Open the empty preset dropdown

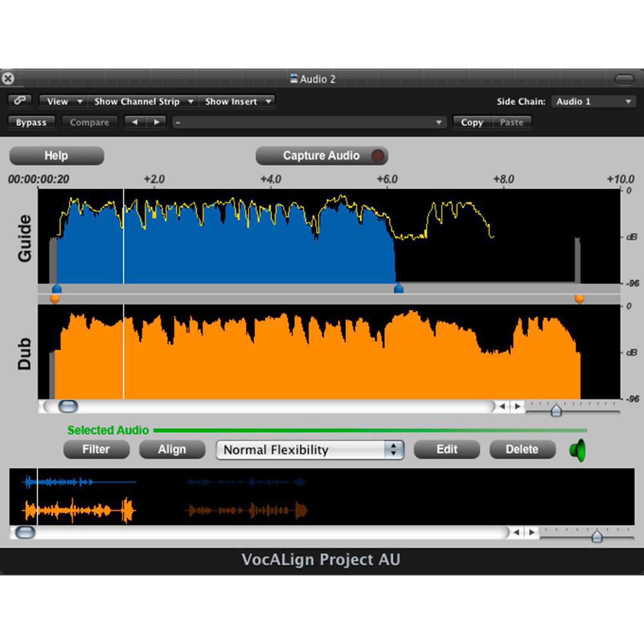click(x=308, y=122)
